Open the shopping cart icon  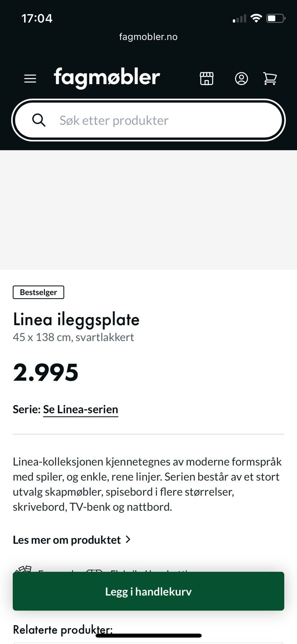click(x=270, y=78)
